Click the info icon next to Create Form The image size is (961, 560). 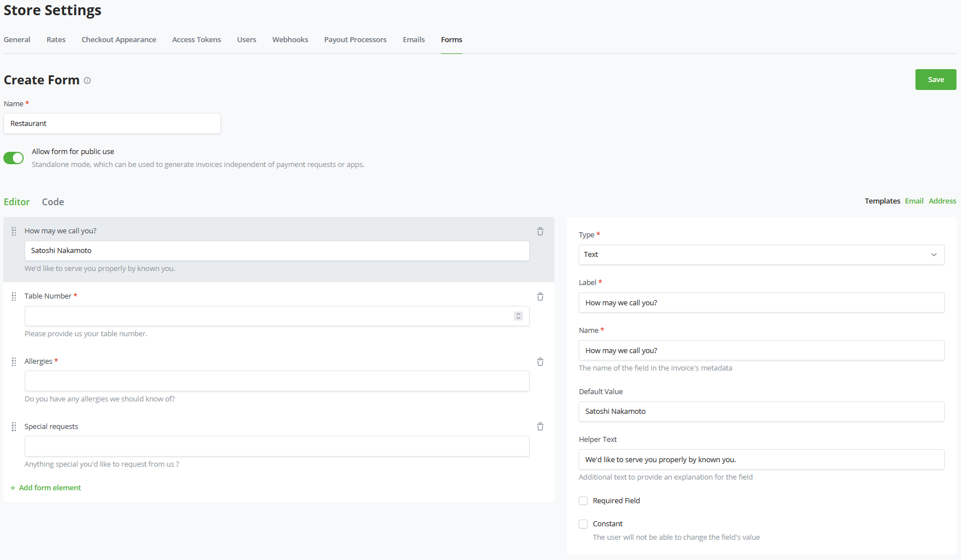click(x=87, y=80)
